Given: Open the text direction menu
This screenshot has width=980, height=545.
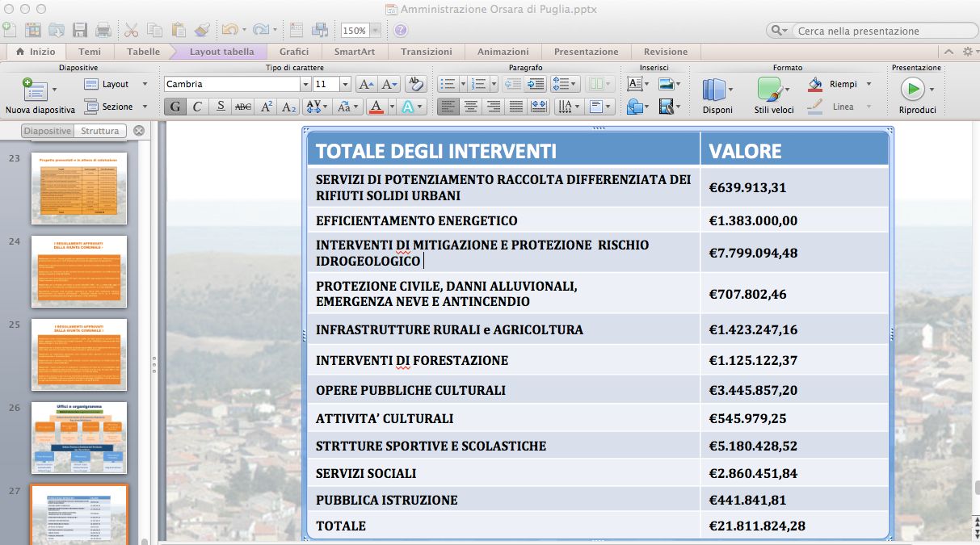Looking at the screenshot, I should pyautogui.click(x=568, y=107).
